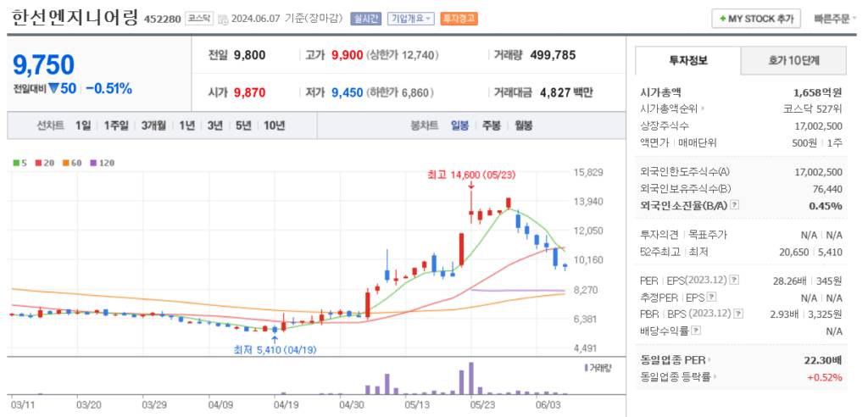Click the 최저 5,410 (04/19) chart marker

pos(275,349)
